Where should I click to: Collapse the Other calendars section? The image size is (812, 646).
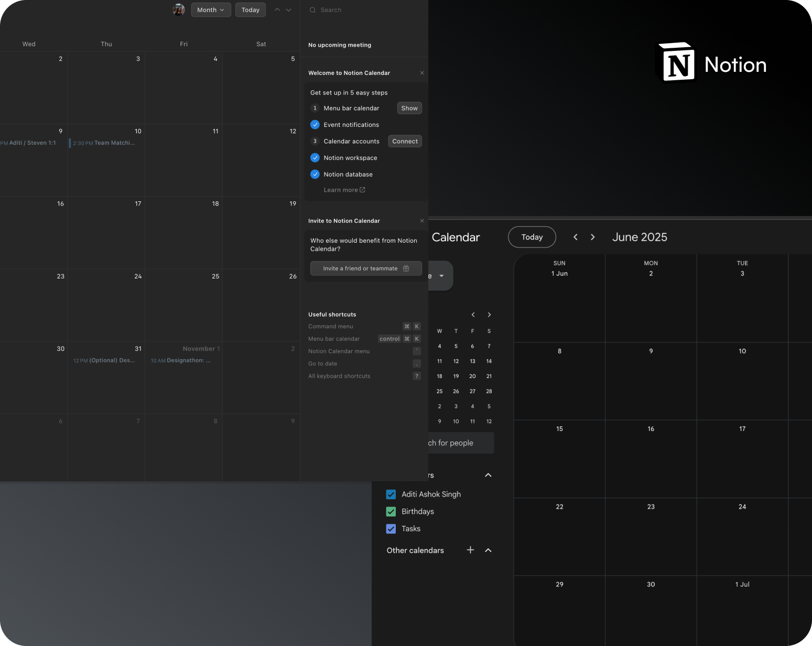[488, 550]
